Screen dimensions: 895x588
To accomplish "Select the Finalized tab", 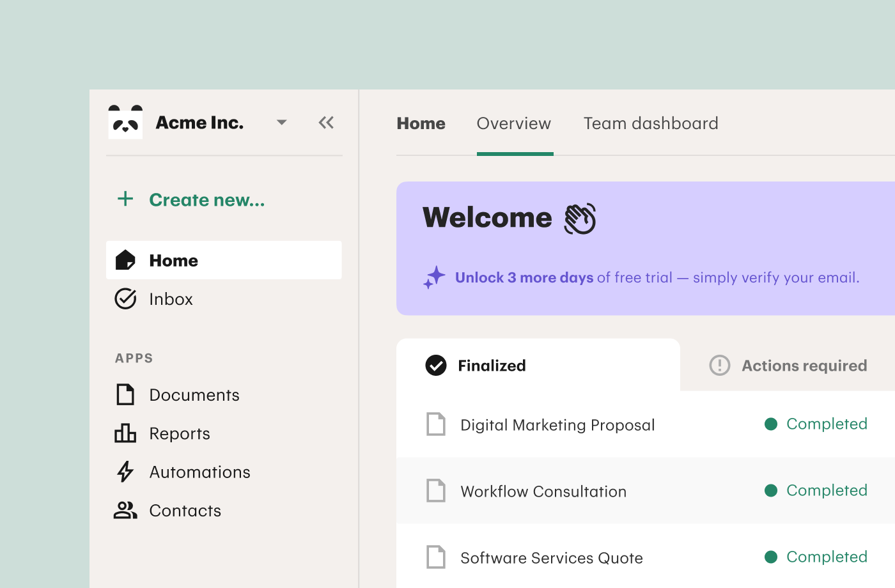I will (x=538, y=365).
